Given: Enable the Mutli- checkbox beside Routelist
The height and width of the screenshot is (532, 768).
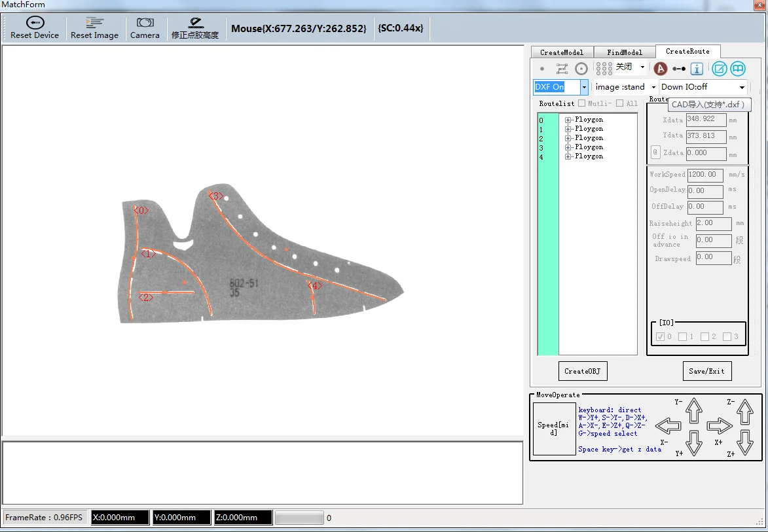Looking at the screenshot, I should point(581,103).
